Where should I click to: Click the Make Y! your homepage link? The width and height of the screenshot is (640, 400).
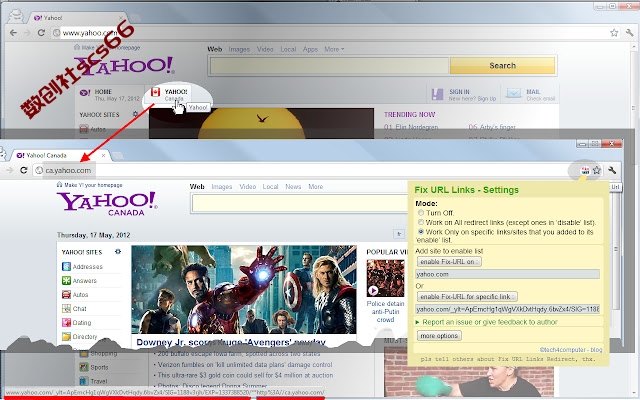93,185
